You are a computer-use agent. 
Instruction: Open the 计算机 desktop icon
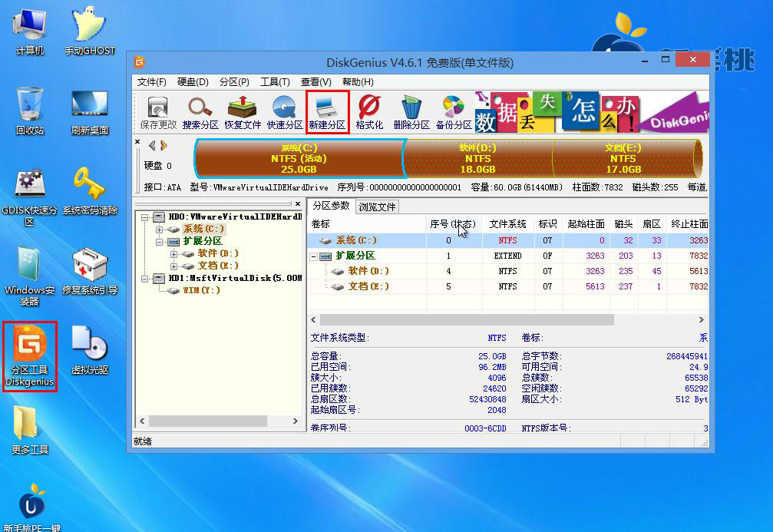click(x=30, y=31)
